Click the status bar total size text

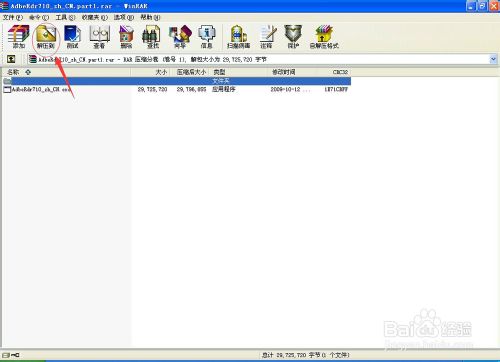click(305, 355)
